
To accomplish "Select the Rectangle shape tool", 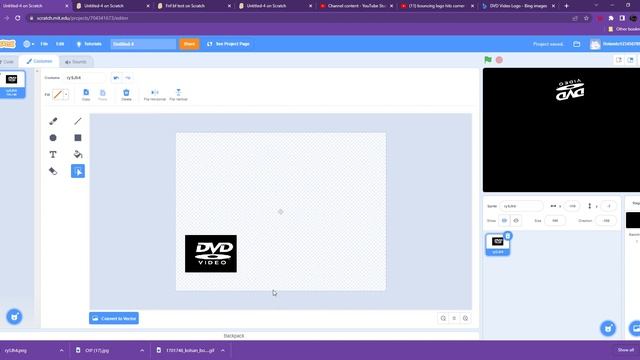I will point(78,138).
